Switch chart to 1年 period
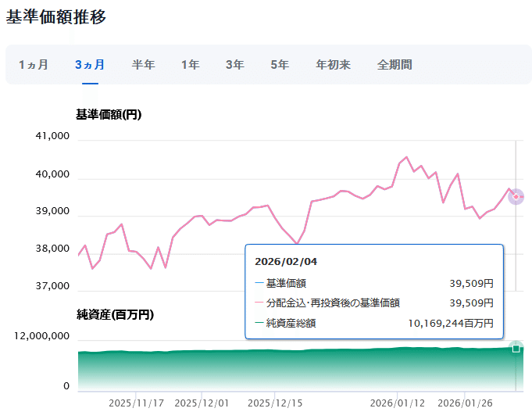 tap(190, 65)
